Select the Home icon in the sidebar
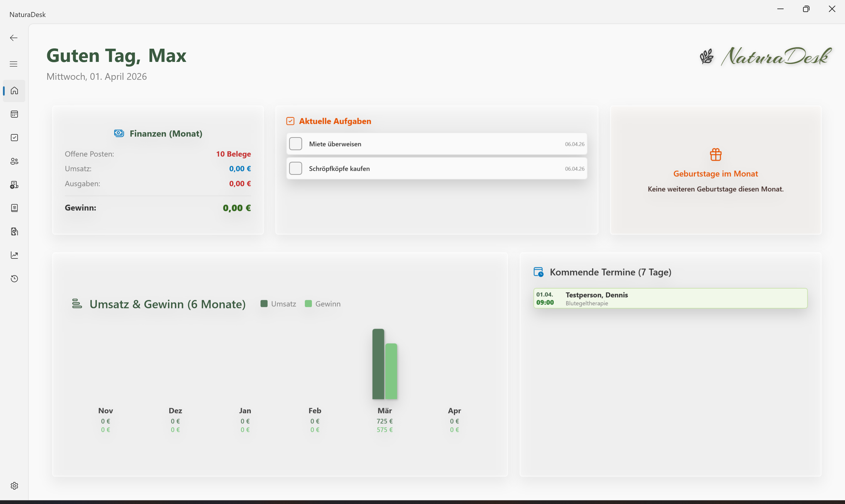845x504 pixels. click(x=14, y=91)
